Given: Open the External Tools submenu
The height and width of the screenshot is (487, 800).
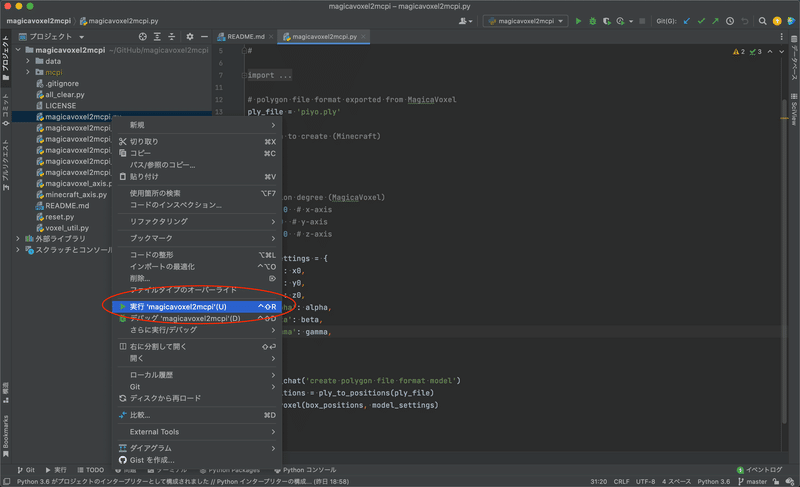Looking at the screenshot, I should point(197,432).
